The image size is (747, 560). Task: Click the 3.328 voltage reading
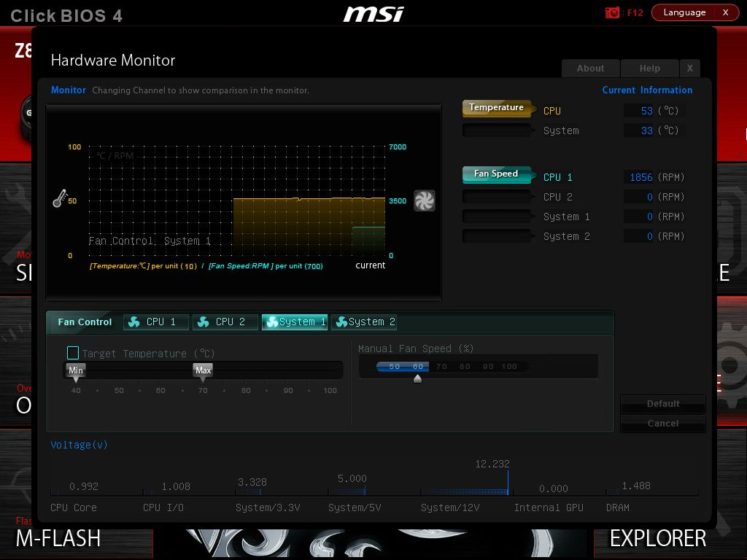(x=252, y=482)
